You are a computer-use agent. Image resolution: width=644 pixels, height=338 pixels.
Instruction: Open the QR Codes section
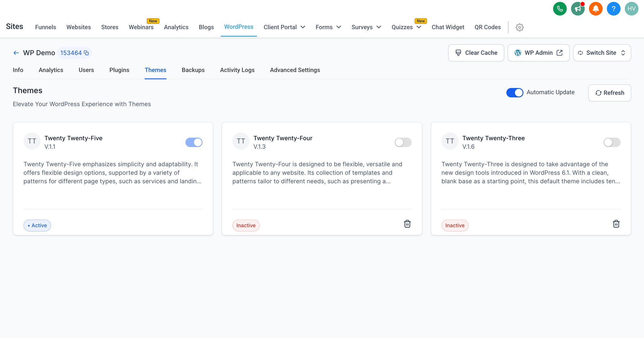pos(487,27)
